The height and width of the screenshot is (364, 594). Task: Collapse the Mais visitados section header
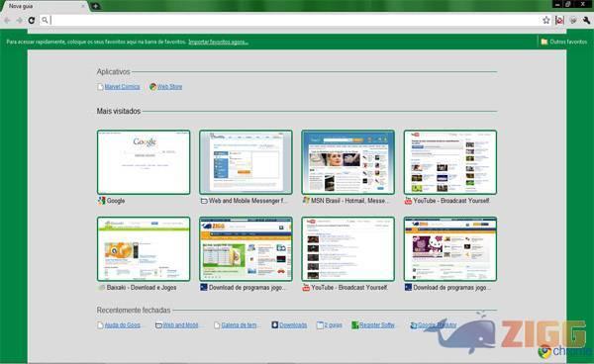(x=119, y=111)
